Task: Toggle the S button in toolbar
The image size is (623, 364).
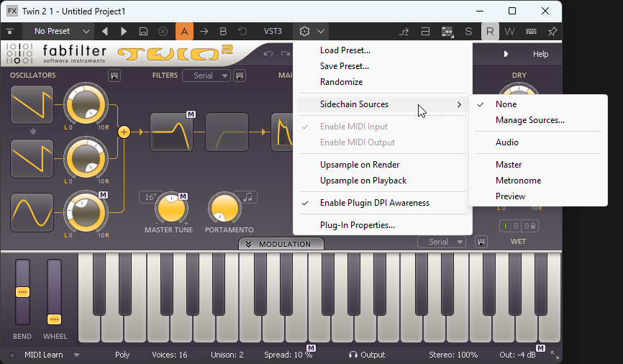Action: pos(468,32)
